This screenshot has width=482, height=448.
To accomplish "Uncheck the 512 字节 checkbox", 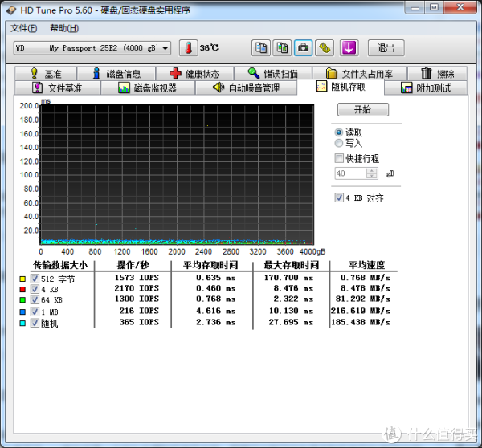I will pyautogui.click(x=35, y=279).
